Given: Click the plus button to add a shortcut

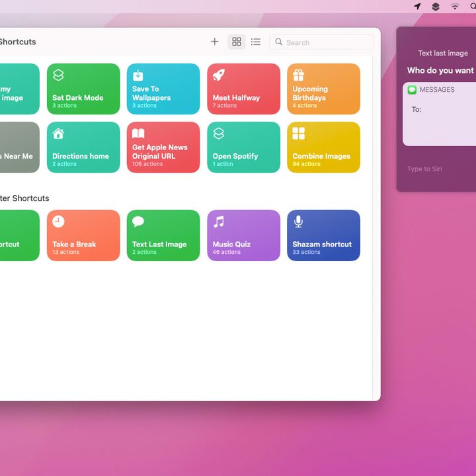Looking at the screenshot, I should [x=215, y=42].
